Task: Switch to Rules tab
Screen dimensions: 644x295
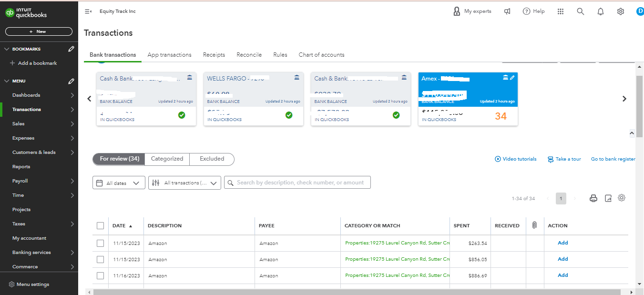Action: point(280,55)
